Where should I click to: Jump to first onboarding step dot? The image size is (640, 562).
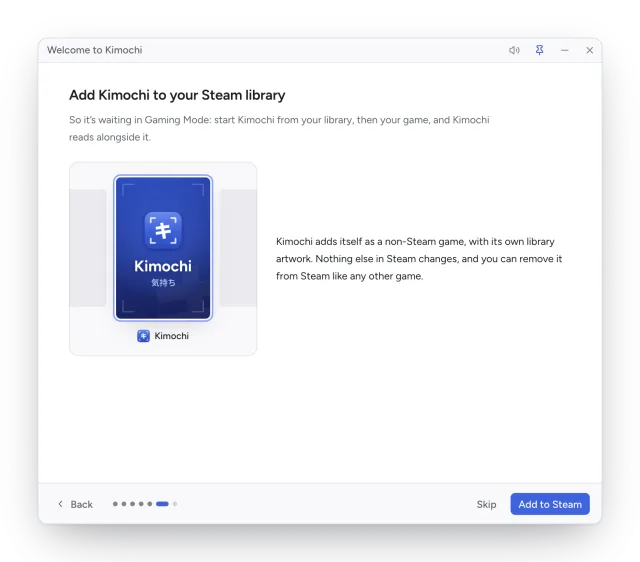[115, 504]
